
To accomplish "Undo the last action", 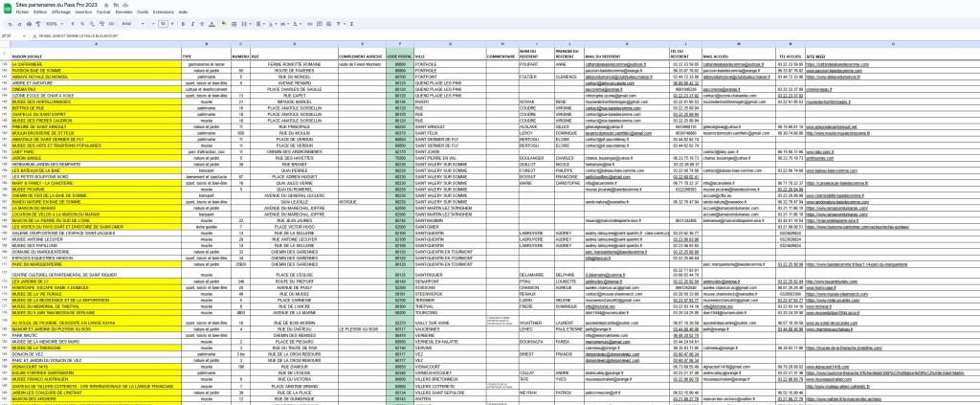I will pos(10,24).
